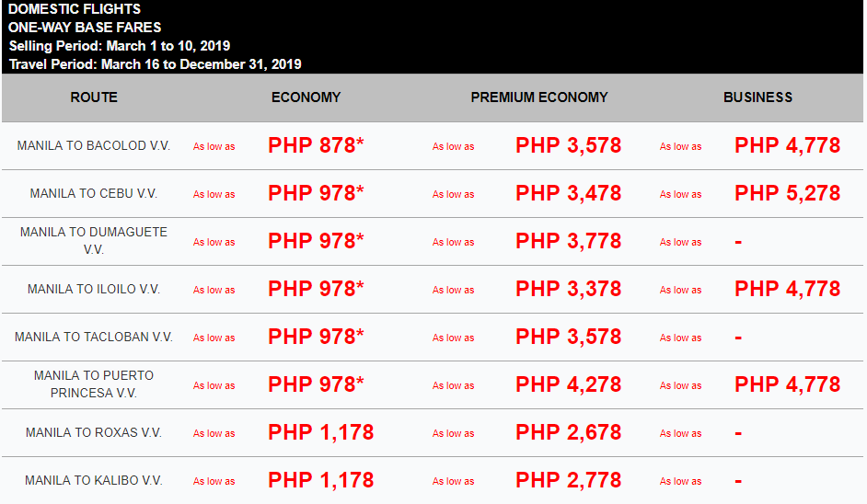Click the ROUTE column header
Viewport: 867px width, 504px height.
tap(94, 97)
